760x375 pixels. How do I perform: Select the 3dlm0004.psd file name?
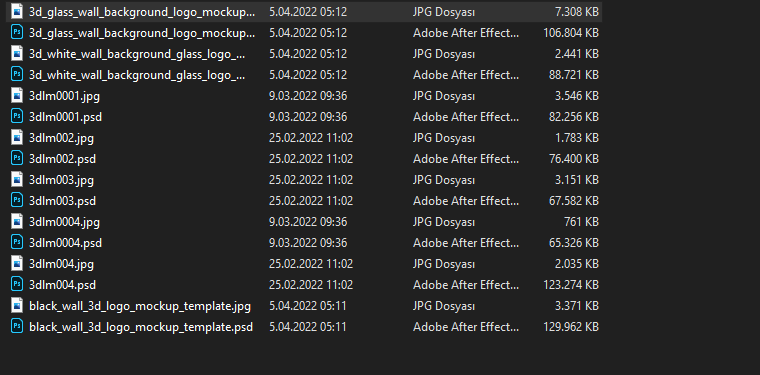tap(65, 243)
